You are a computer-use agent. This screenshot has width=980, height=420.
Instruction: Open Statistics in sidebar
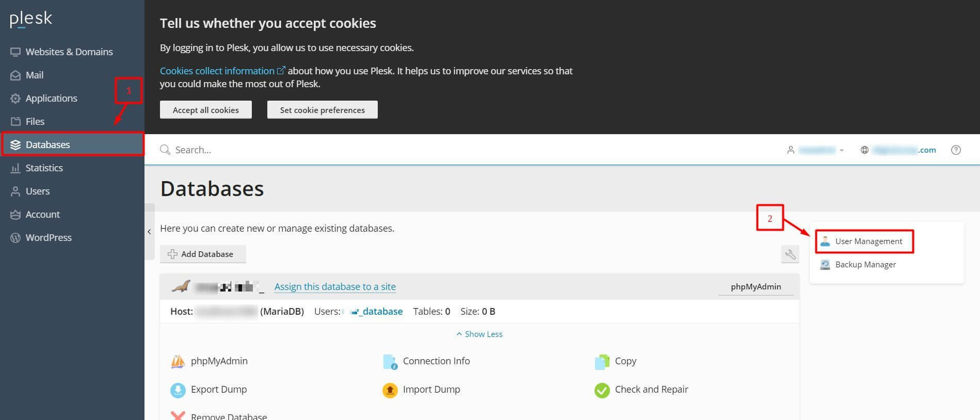tap(44, 168)
